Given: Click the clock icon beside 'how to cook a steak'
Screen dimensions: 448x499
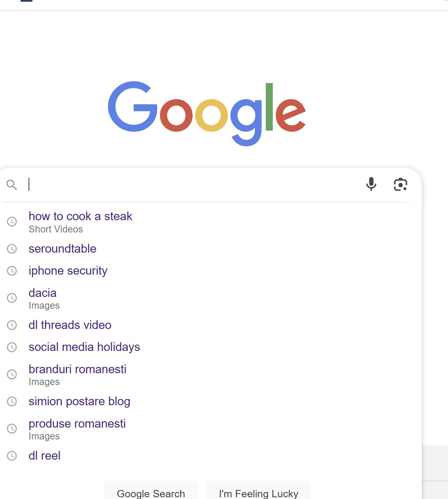Looking at the screenshot, I should pos(12,221).
